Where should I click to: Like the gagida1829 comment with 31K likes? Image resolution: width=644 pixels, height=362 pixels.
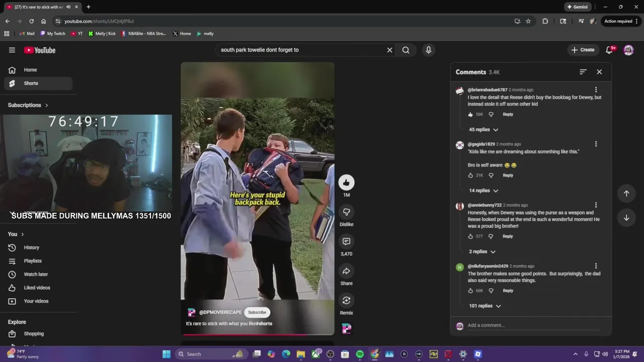[x=470, y=175]
